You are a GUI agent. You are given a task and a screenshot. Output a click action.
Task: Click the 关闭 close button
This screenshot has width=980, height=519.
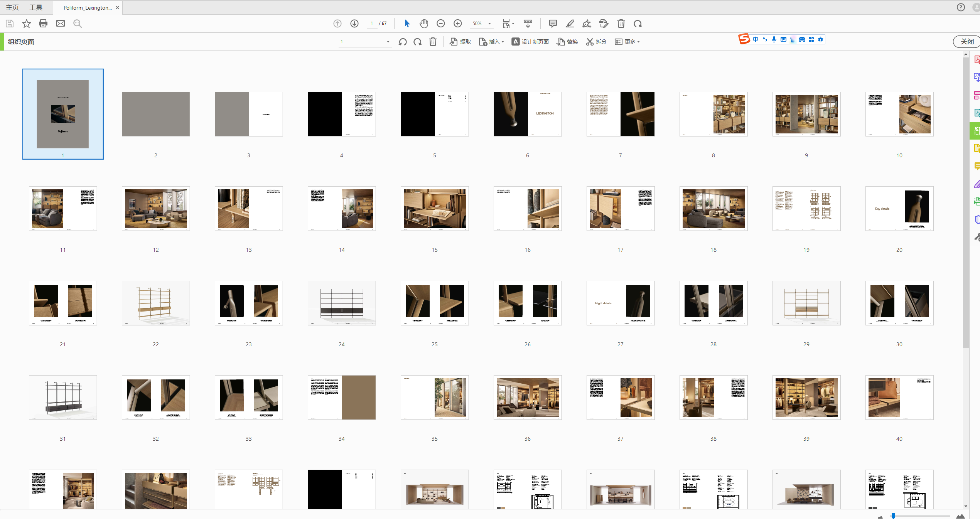click(x=967, y=42)
